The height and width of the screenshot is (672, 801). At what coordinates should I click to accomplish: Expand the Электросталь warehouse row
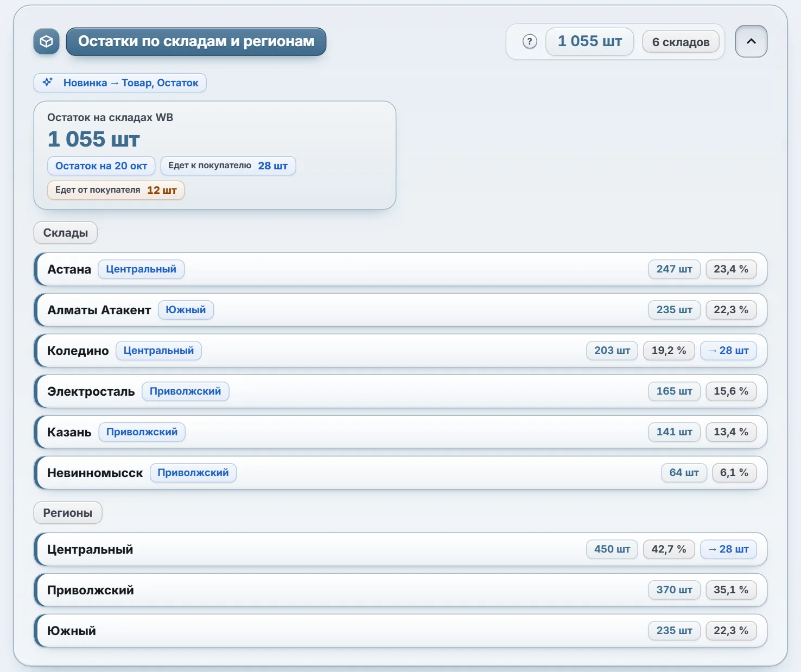tap(400, 391)
